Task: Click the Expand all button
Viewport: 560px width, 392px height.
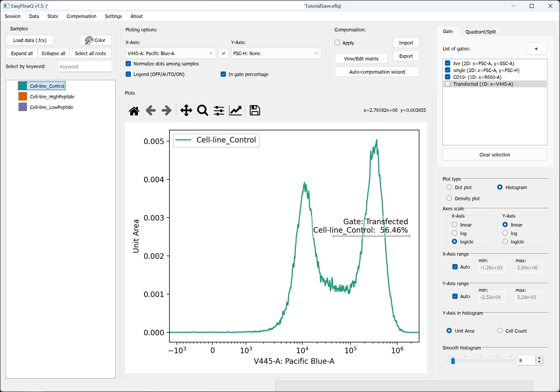Action: 22,54
